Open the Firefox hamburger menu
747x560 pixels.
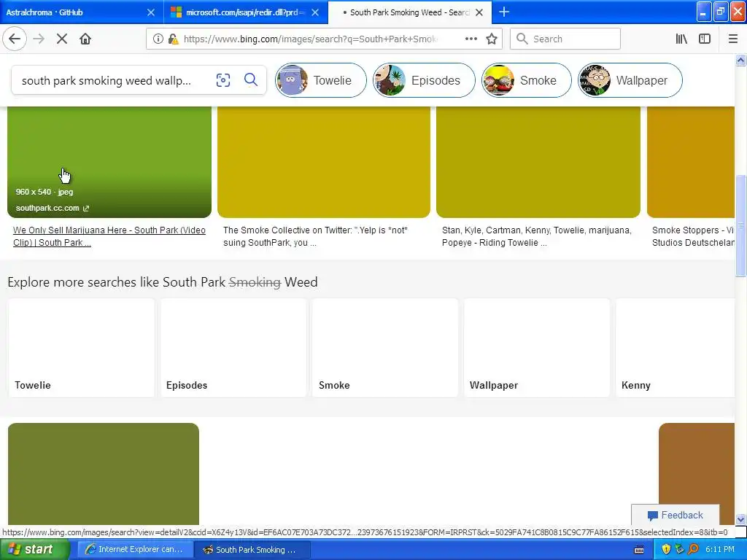(x=733, y=39)
